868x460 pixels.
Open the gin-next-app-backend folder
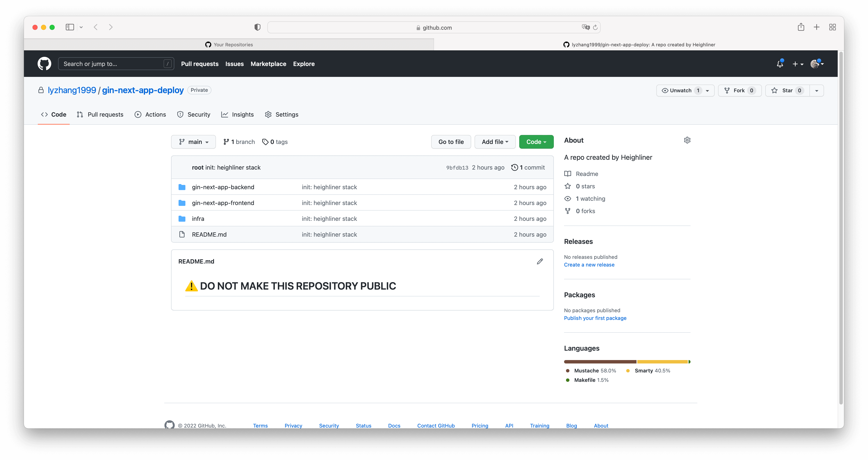click(x=223, y=187)
